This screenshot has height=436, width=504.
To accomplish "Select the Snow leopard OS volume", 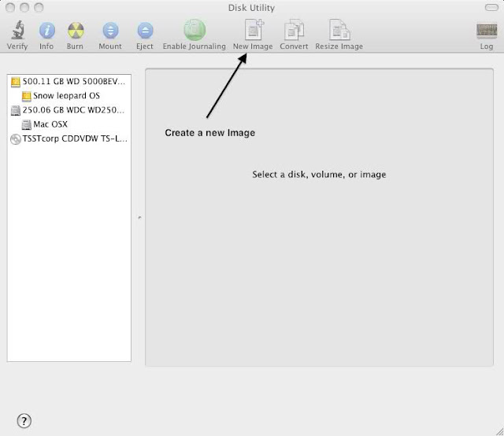I will tap(69, 96).
